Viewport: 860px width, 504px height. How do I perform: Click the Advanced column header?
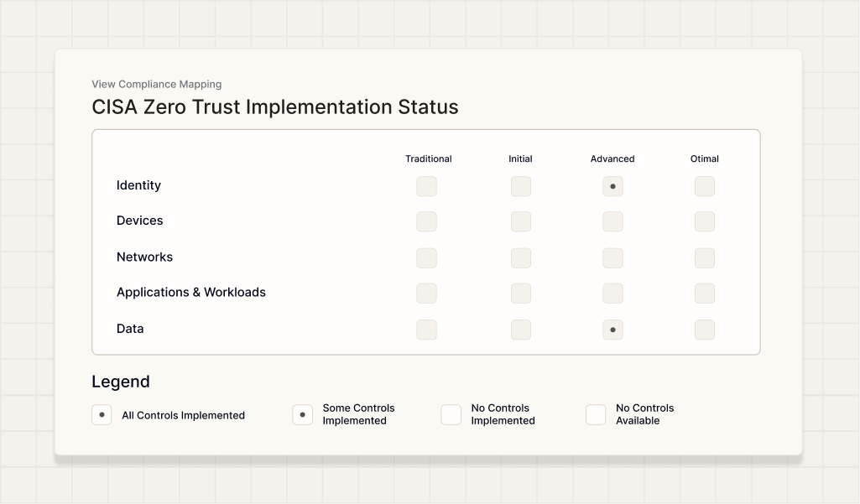(612, 158)
